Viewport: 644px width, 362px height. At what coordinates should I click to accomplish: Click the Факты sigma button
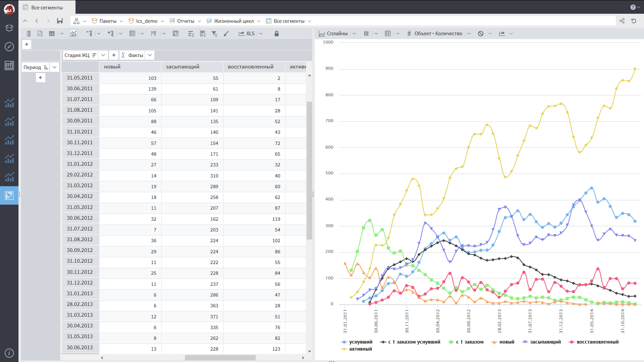point(132,55)
